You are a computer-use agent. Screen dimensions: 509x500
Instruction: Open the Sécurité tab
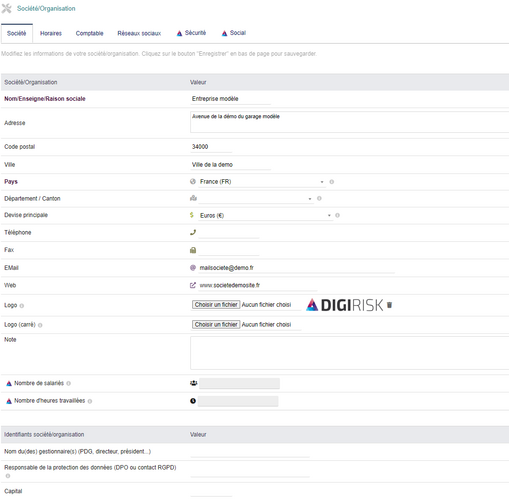[x=191, y=33]
